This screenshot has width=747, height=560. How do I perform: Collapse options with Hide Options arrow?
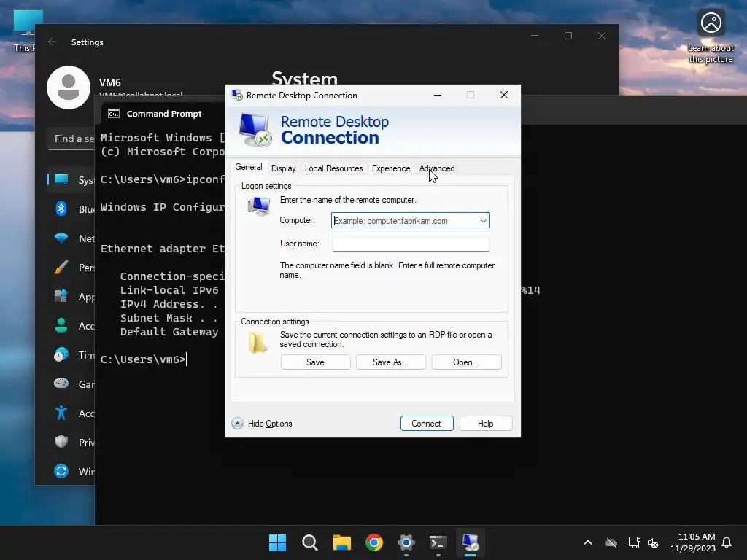237,424
